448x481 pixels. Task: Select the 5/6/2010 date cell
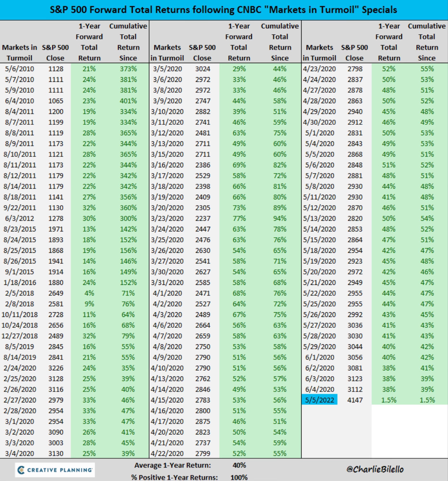19,69
